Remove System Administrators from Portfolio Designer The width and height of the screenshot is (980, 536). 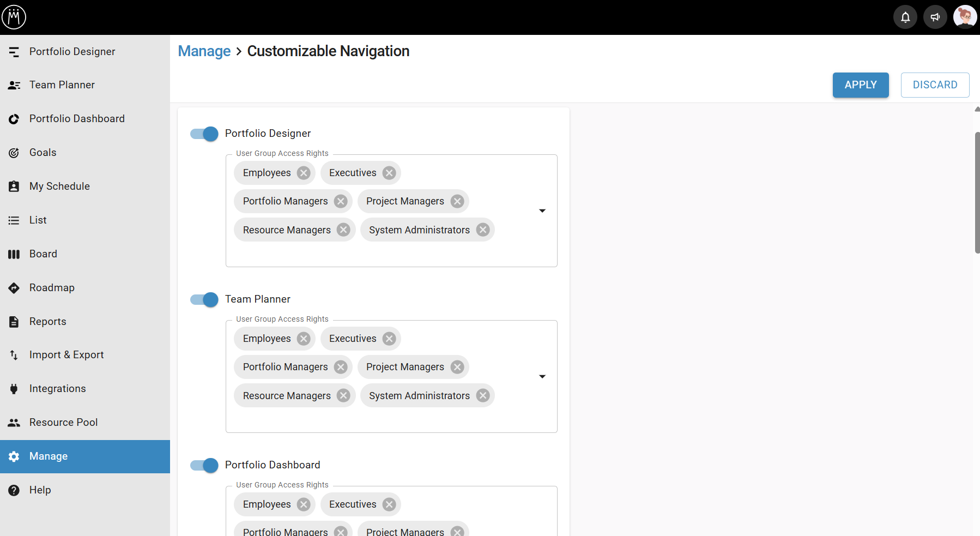(483, 230)
